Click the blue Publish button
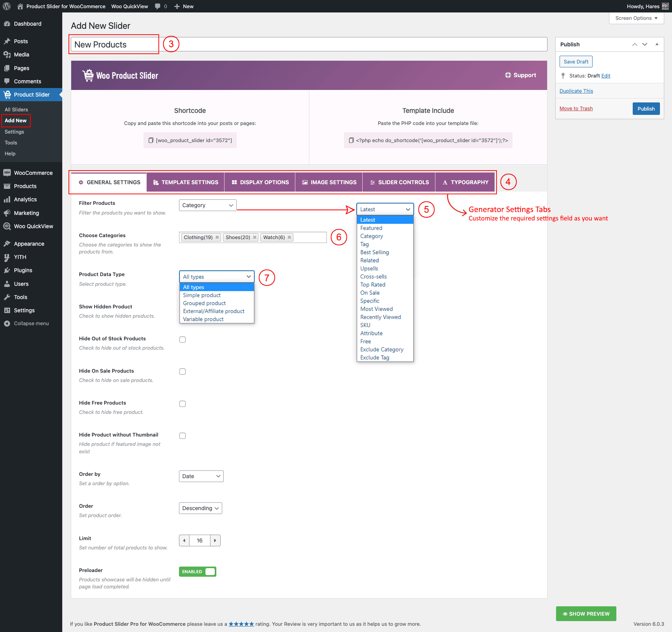 646,109
